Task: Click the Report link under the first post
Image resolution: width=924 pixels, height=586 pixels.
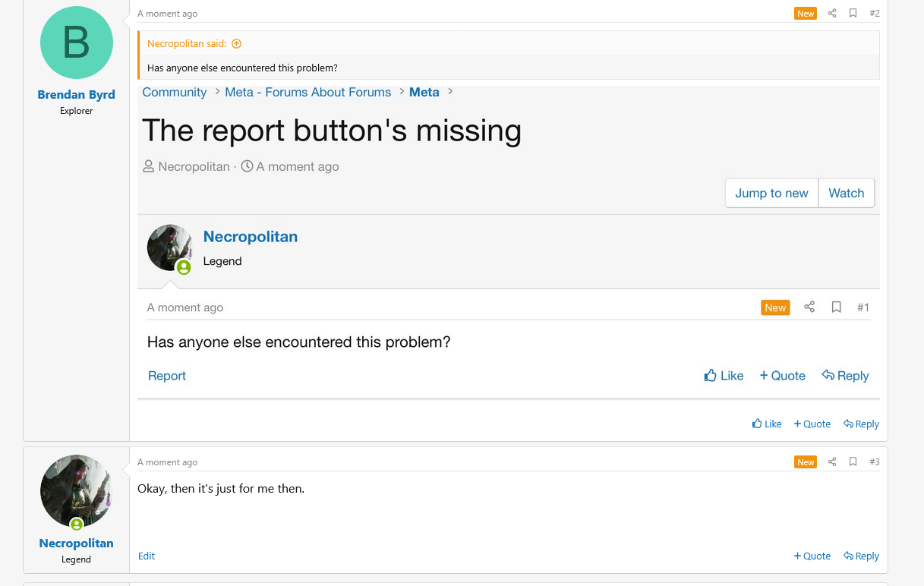Action: (167, 376)
